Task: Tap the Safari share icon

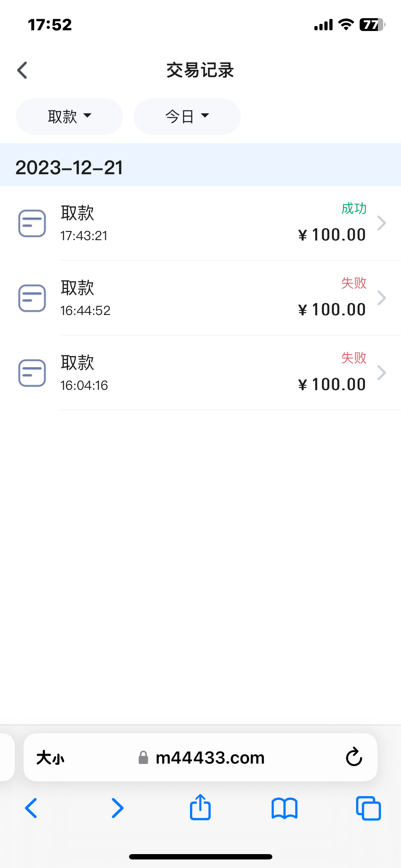Action: coord(200,807)
